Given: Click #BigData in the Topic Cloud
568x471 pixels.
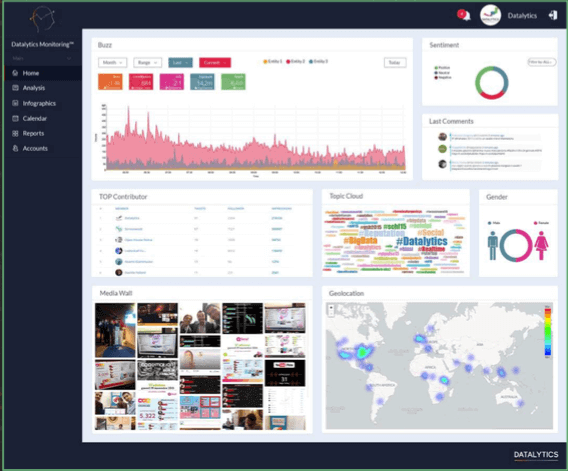Looking at the screenshot, I should pyautogui.click(x=360, y=241).
